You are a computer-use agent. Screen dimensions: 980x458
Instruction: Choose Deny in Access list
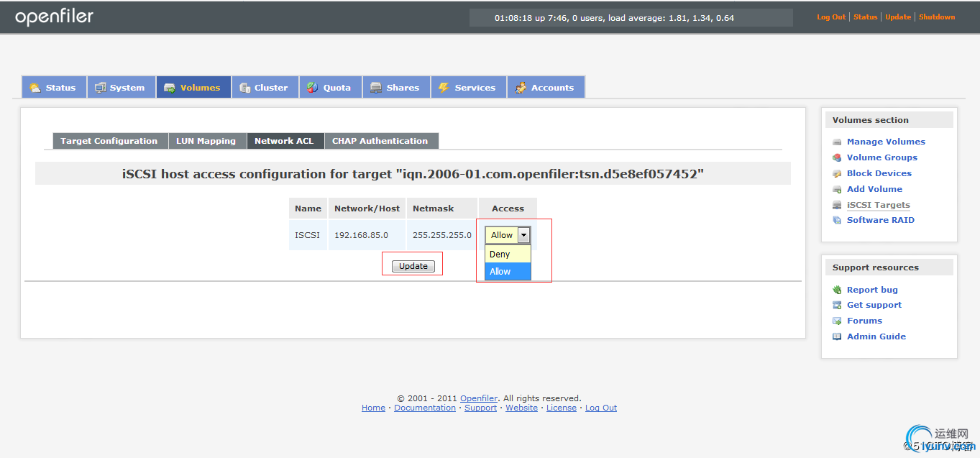click(x=508, y=254)
